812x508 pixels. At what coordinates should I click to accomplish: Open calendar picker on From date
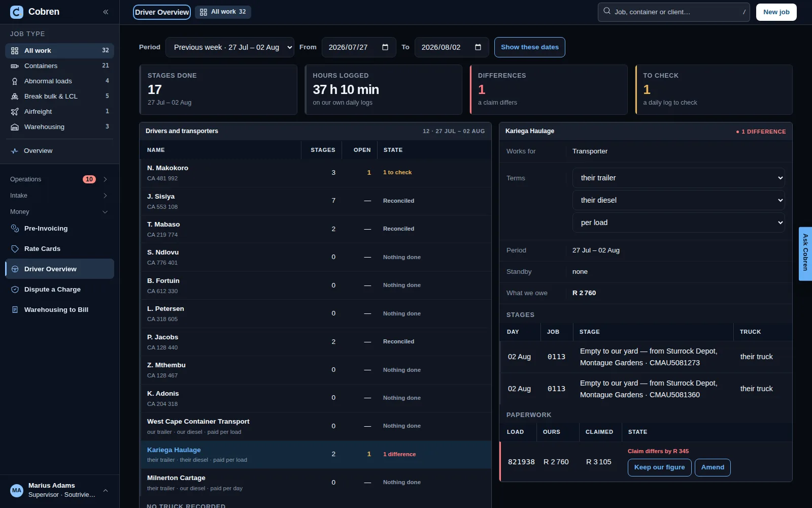click(385, 47)
